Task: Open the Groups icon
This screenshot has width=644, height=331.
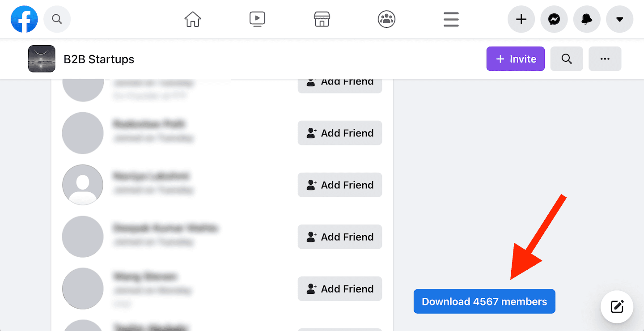Action: tap(386, 19)
